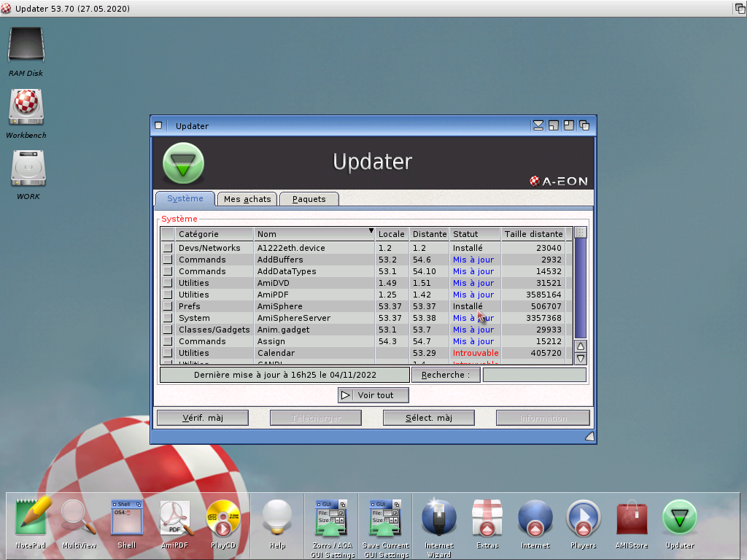Viewport: 747px width, 560px height.
Task: Open the RAM Disk desktop icon
Action: pos(26,46)
